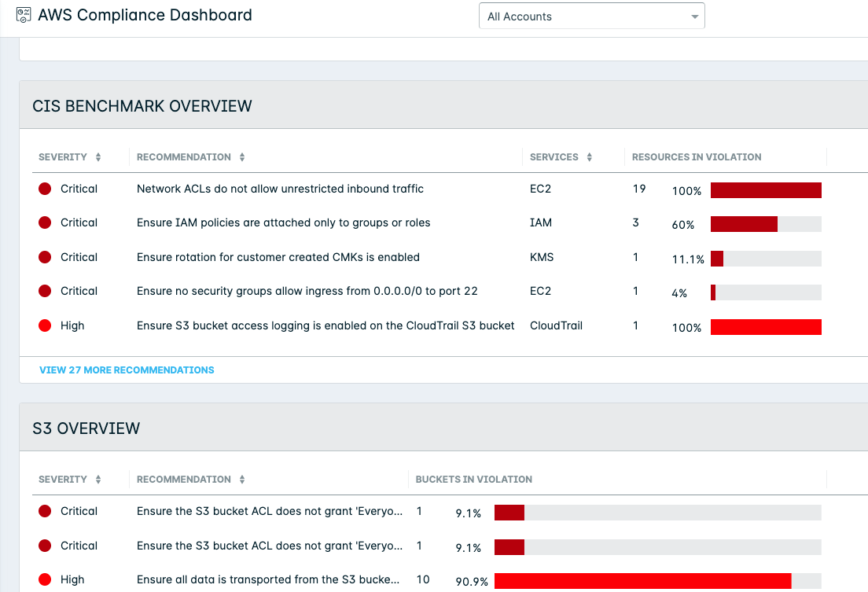Click the 90.9% buckets in violation bar
868x592 pixels.
[x=657, y=581]
